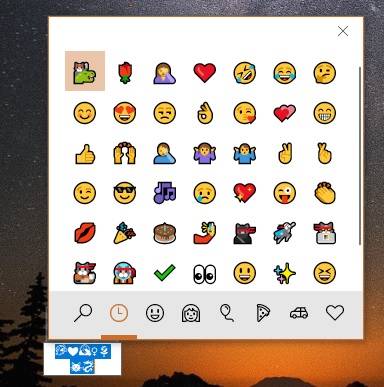384x387 pixels.
Task: Pick the selfie arm emoji
Action: point(205,233)
